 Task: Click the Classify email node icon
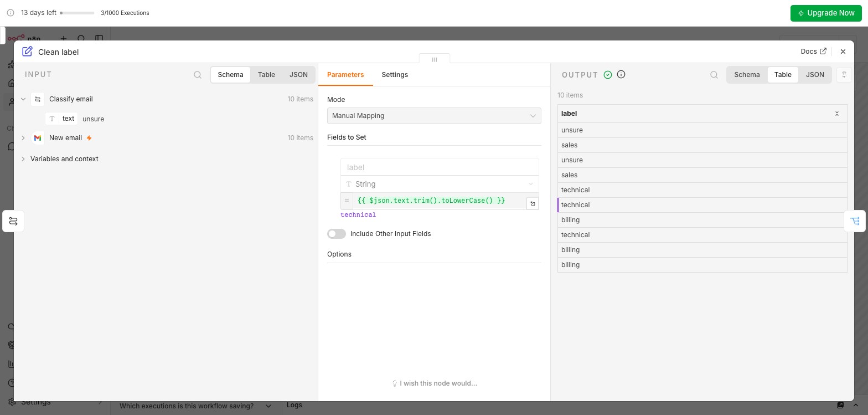pos(38,99)
